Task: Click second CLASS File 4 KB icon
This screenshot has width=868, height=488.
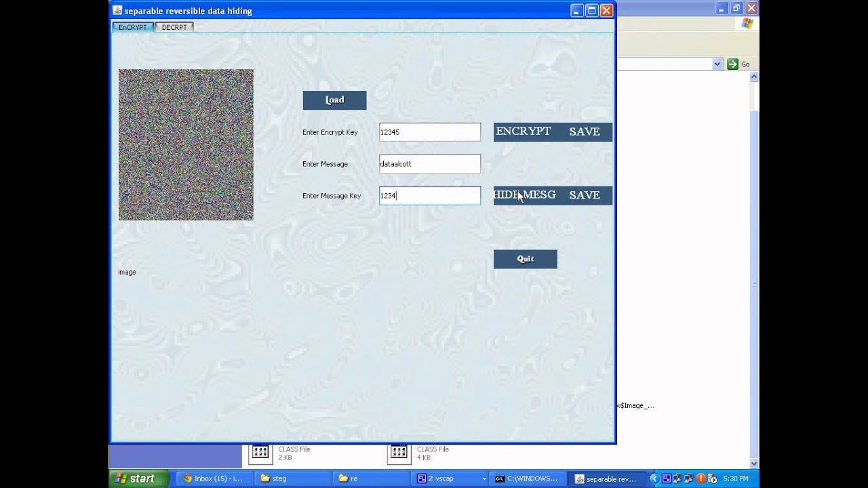Action: click(399, 453)
